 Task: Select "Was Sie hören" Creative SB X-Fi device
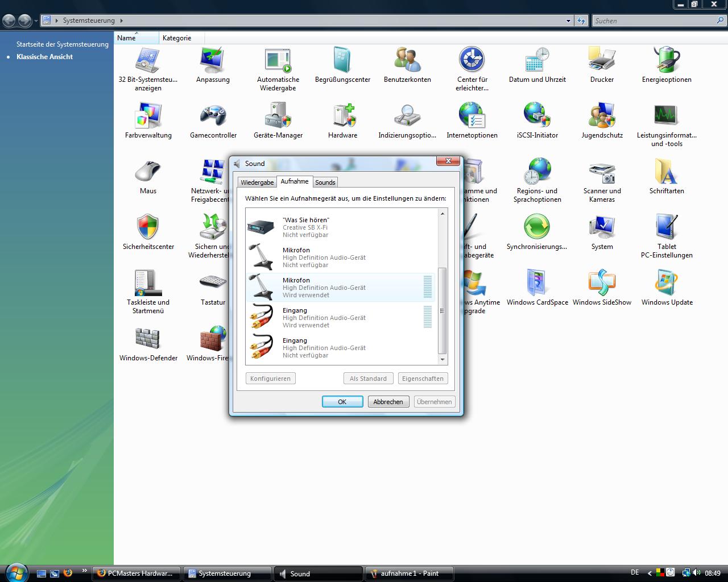341,227
